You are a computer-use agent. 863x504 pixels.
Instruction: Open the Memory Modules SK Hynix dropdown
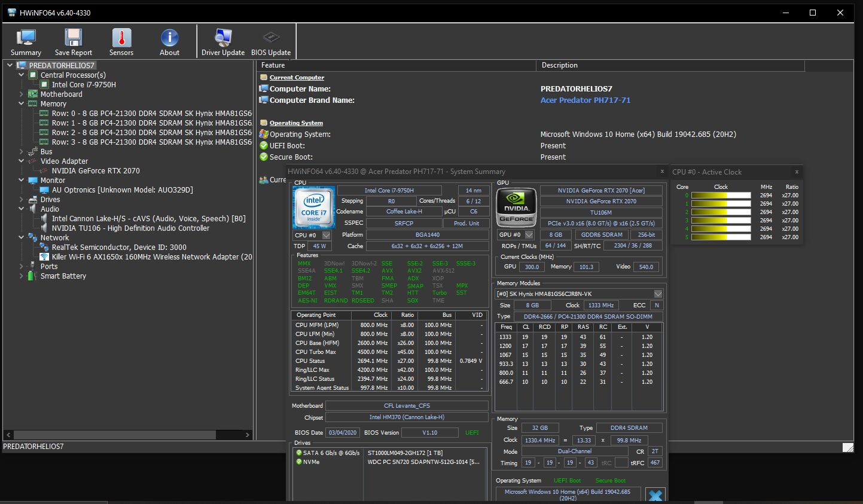coord(658,294)
